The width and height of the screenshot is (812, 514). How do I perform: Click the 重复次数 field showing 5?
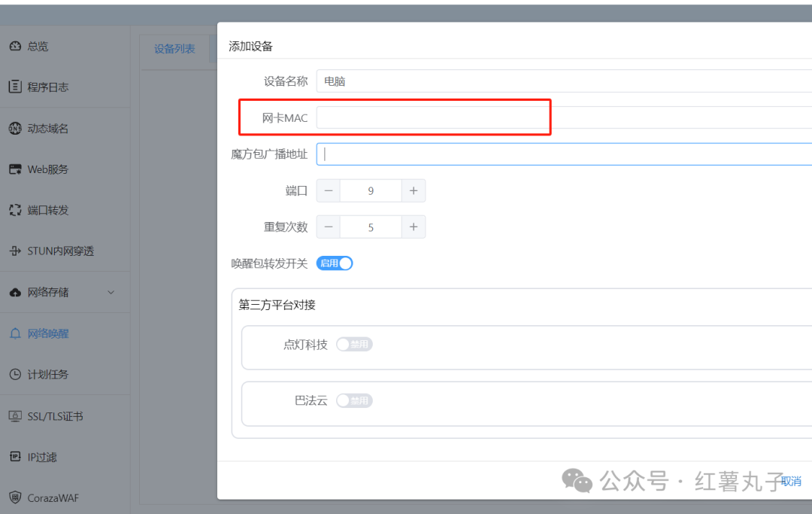(371, 227)
